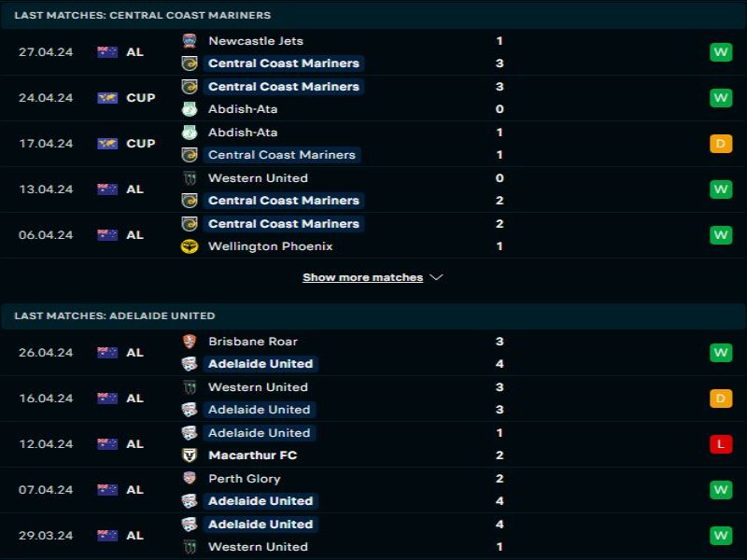Click the D badge for Abdish-Ata draw

[720, 144]
